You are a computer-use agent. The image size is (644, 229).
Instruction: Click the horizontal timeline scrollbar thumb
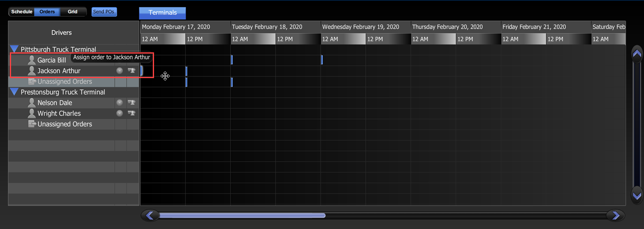point(242,216)
